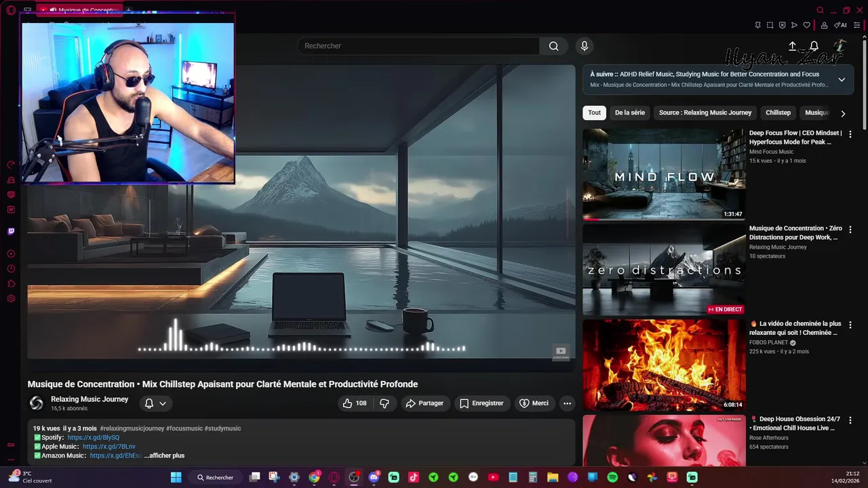Click the Rechercher search box in the taskbar
This screenshot has height=488, width=868.
[216, 477]
